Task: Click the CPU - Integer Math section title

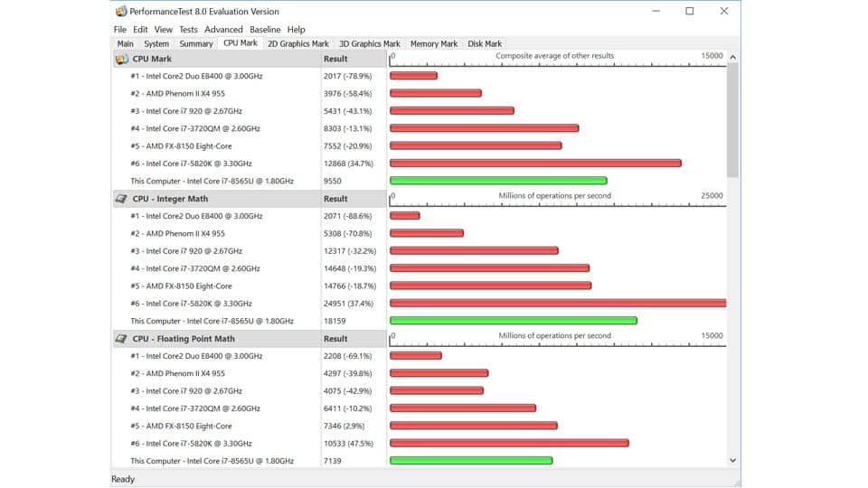Action: [x=170, y=199]
